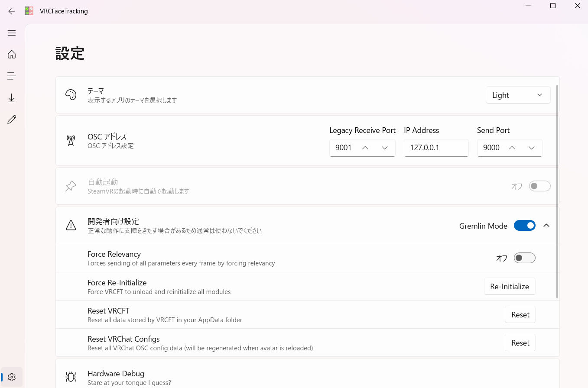Toggle the 自動起動 auto-start switch
The image size is (588, 388).
pos(539,186)
